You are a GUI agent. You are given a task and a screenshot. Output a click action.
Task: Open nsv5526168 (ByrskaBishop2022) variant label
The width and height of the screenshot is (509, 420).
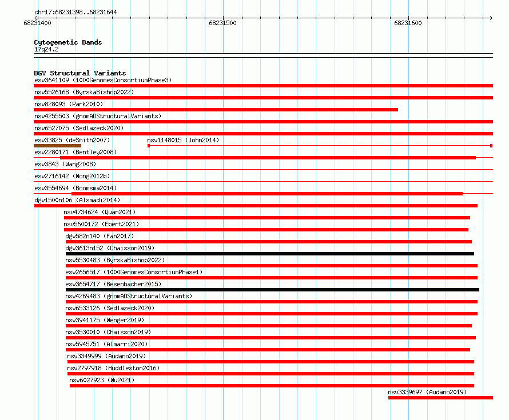(84, 92)
